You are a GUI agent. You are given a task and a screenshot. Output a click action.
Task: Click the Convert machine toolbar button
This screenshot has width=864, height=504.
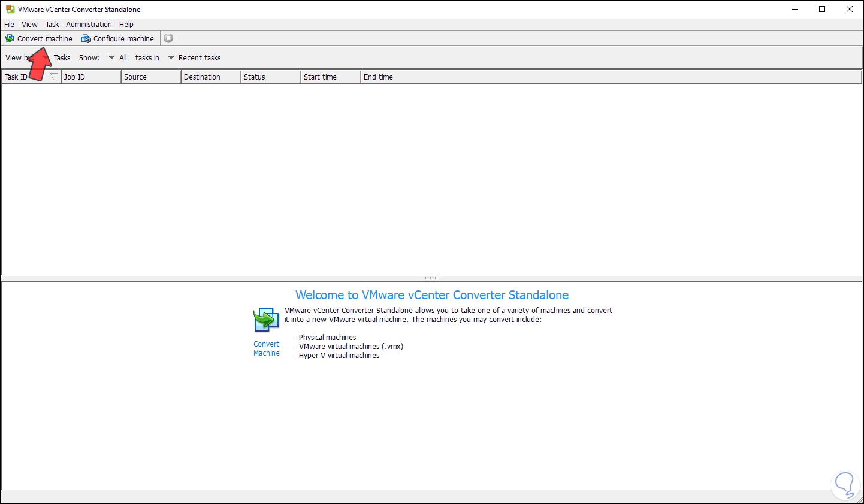tap(39, 38)
